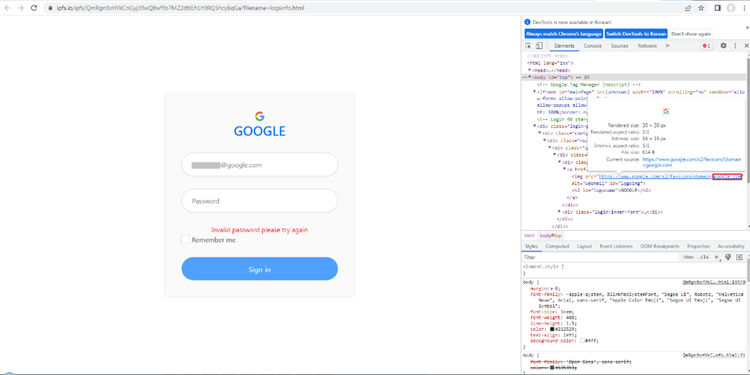Click the red error count badge
The height and width of the screenshot is (375, 750).
(x=706, y=46)
